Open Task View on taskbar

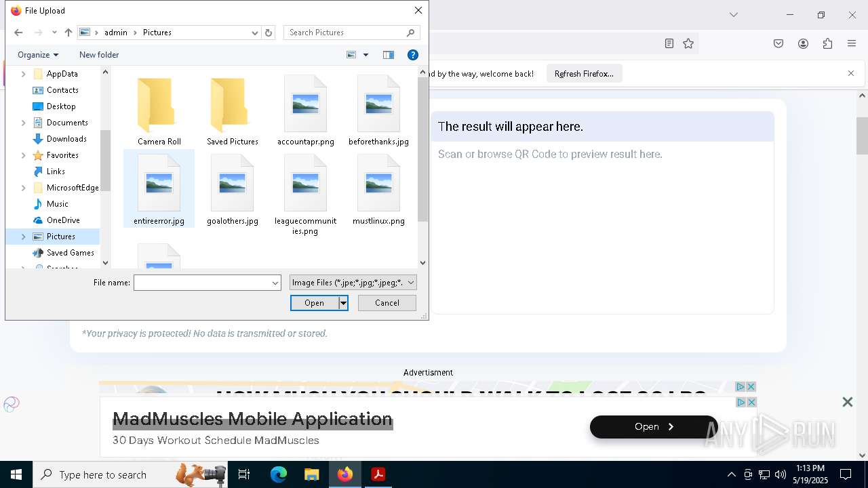[x=244, y=474]
